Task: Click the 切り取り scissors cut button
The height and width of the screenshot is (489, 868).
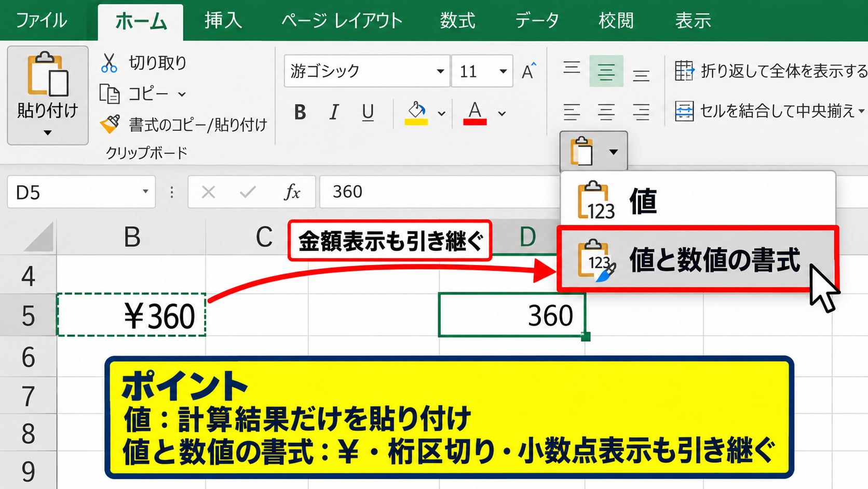Action: click(x=143, y=63)
